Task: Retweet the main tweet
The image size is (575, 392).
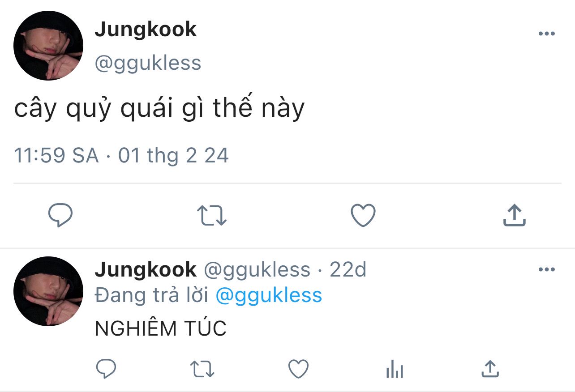Action: pos(212,216)
